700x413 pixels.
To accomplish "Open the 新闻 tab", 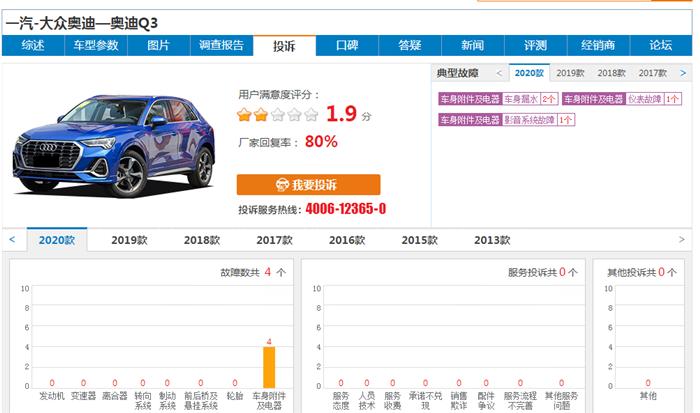I will click(473, 46).
